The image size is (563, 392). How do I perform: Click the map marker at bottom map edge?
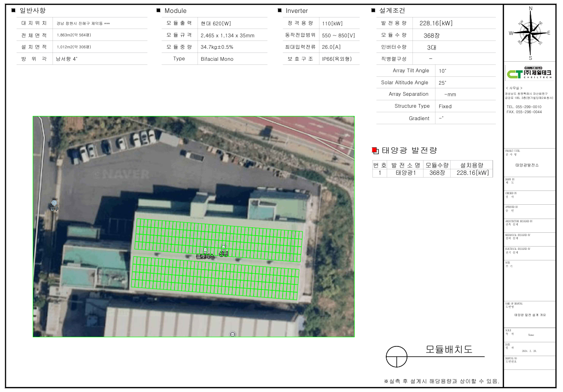[232, 334]
